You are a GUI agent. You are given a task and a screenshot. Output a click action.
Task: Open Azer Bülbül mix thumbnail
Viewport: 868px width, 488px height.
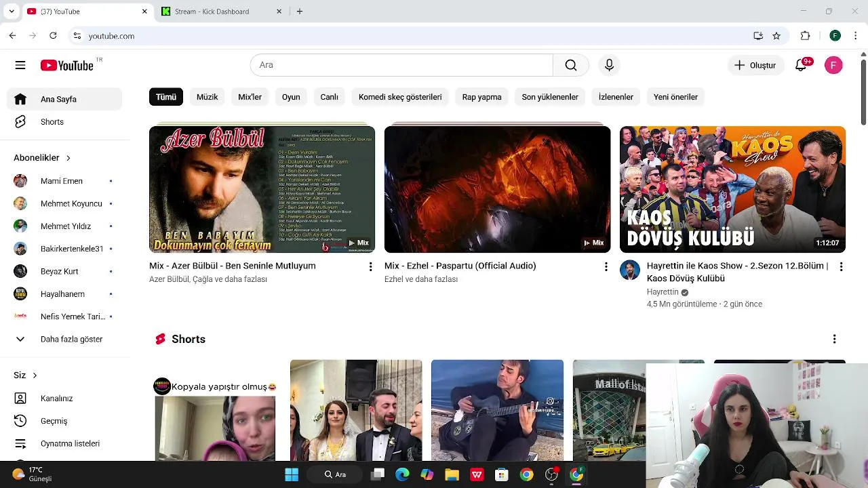click(x=262, y=189)
